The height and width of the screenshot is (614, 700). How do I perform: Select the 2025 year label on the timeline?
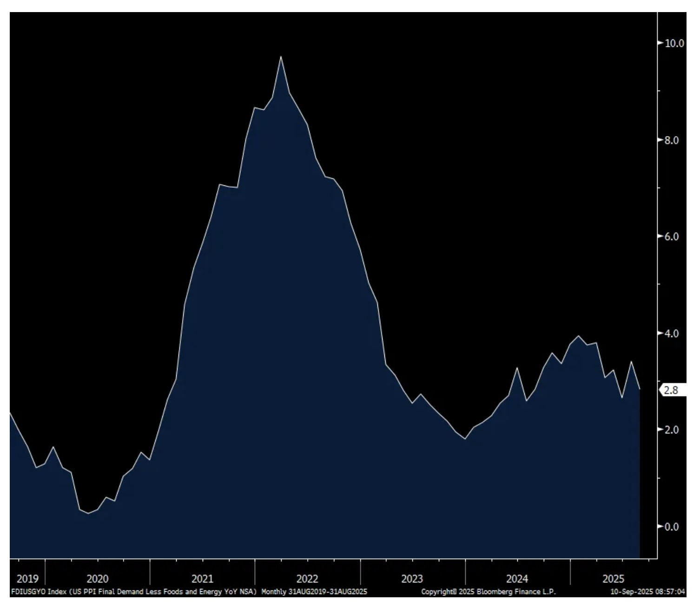(613, 579)
